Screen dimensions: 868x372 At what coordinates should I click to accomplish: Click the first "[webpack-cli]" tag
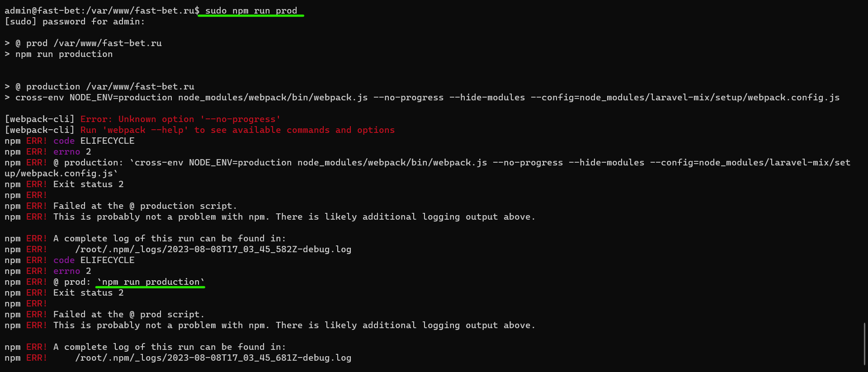[39, 119]
